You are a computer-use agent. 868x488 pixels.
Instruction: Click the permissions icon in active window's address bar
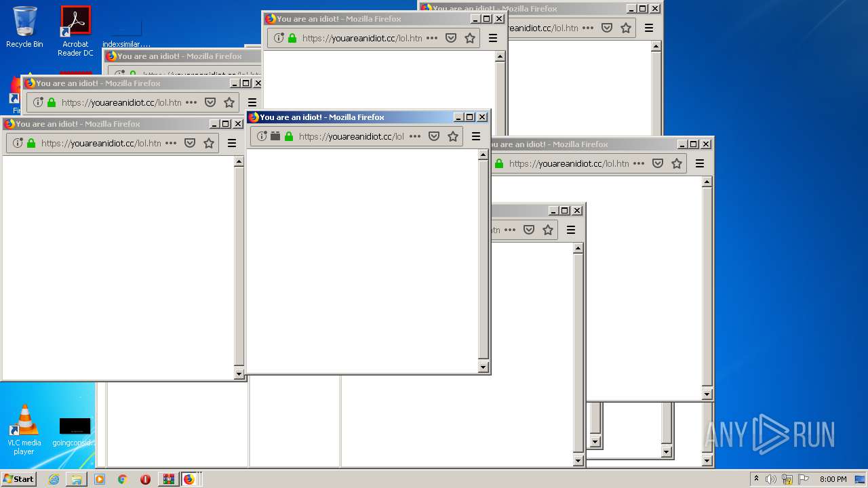[275, 136]
